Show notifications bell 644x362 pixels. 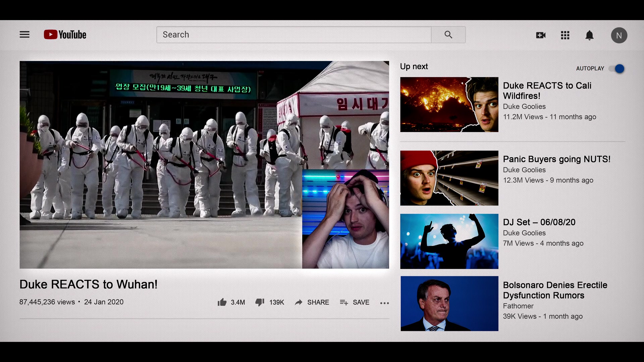click(x=589, y=35)
